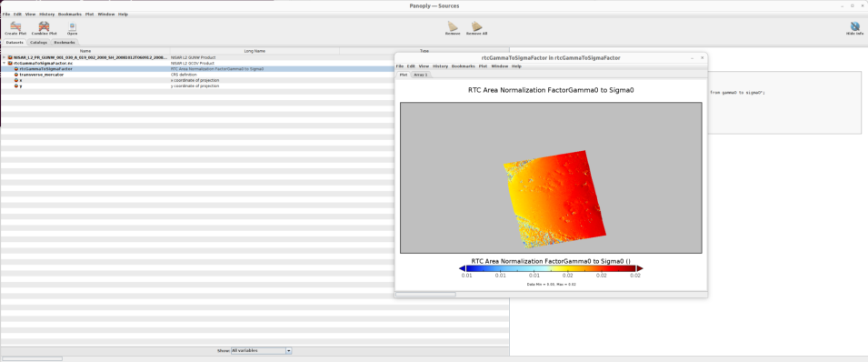
Task: Open Plot menu in Sources window
Action: click(89, 14)
